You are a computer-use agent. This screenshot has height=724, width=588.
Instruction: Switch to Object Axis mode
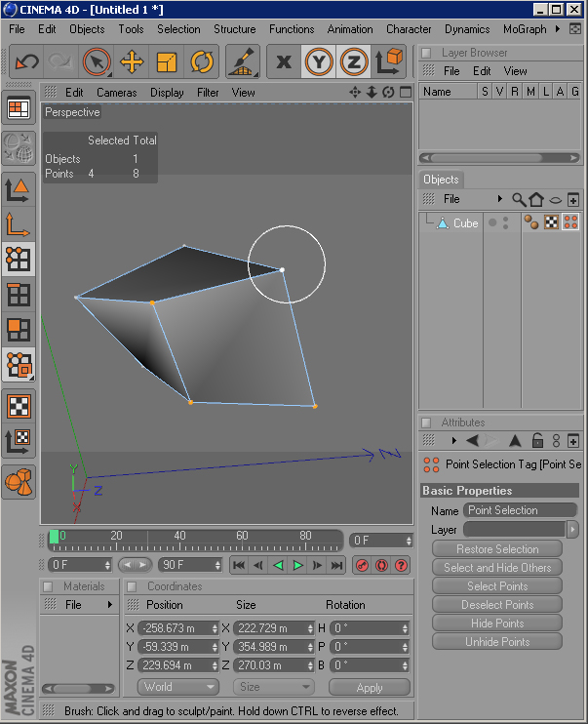19,224
